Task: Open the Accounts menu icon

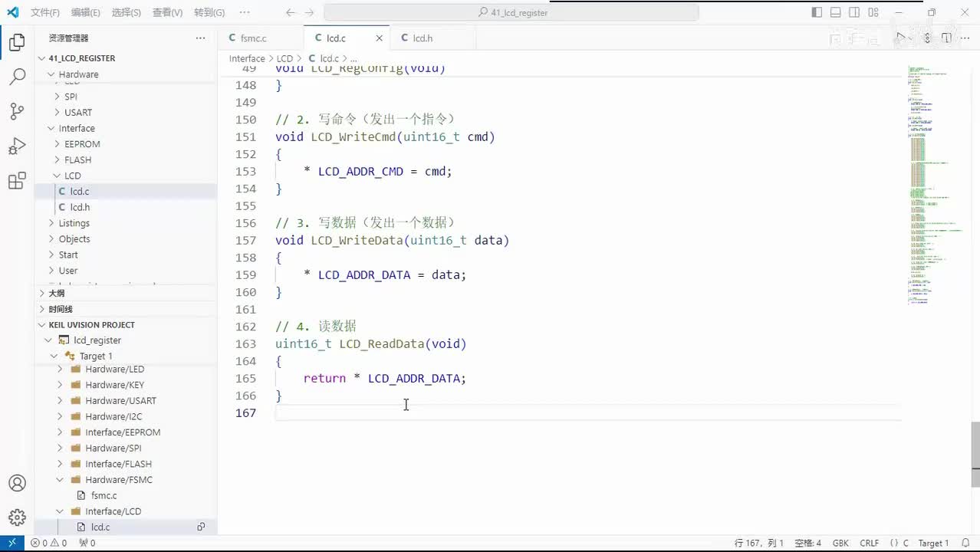Action: [17, 483]
